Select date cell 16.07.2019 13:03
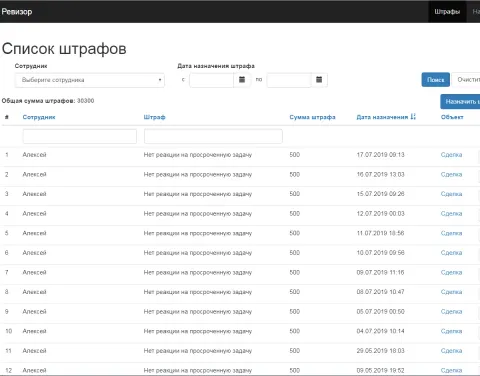 [x=380, y=174]
